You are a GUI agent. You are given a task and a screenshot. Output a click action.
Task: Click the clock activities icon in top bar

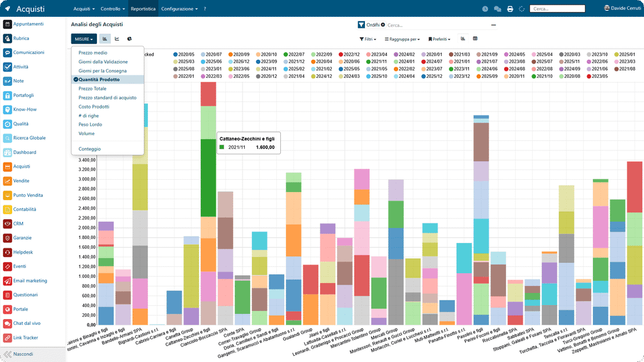pos(485,9)
